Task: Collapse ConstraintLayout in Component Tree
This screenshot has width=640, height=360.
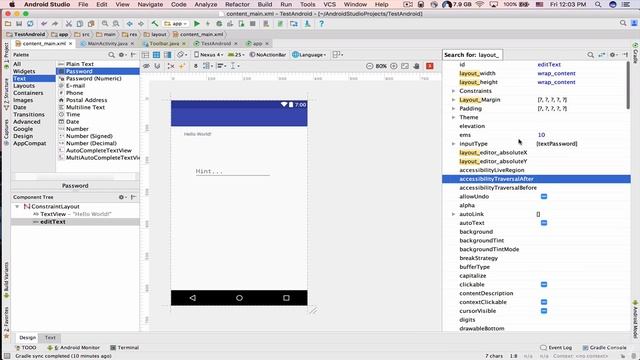Action: [x=17, y=207]
